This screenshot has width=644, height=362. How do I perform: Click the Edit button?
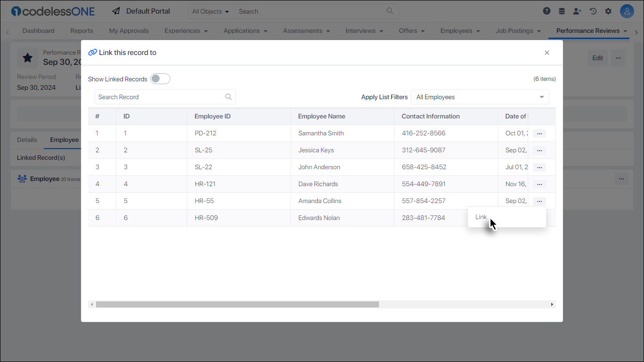tap(597, 57)
